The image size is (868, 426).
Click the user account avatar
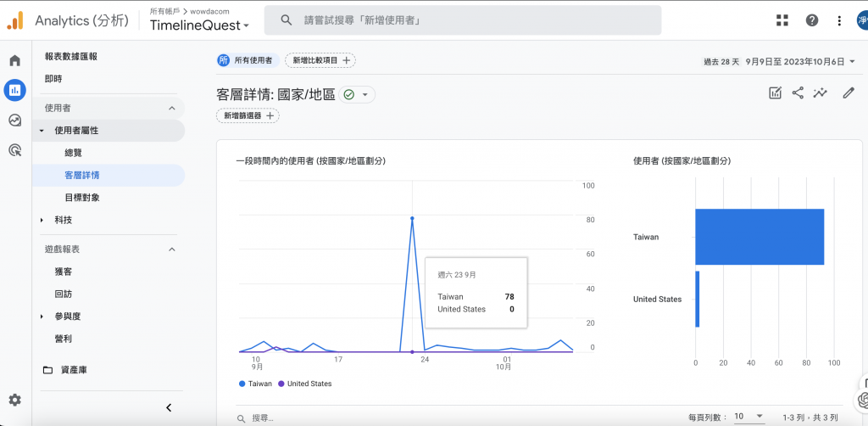pos(862,20)
